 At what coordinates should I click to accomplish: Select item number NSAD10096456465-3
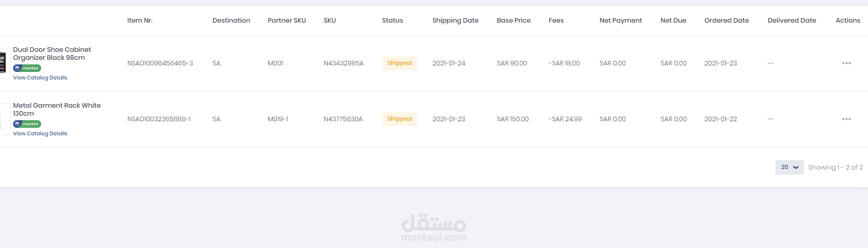(160, 63)
